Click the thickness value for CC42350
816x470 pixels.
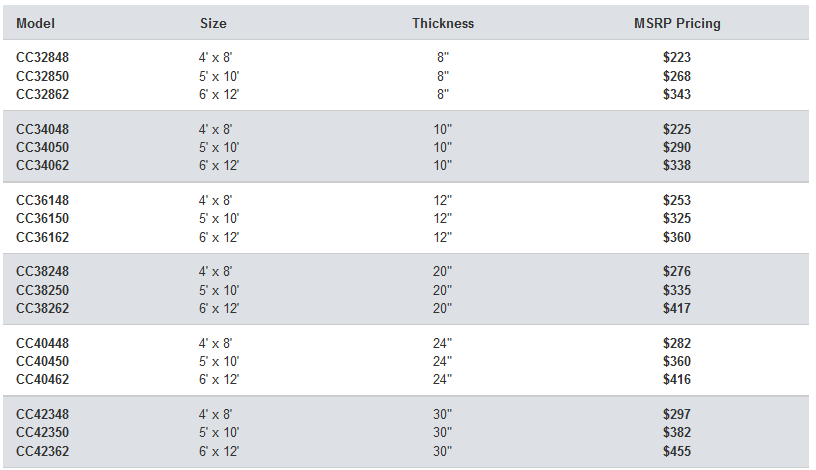tap(443, 432)
